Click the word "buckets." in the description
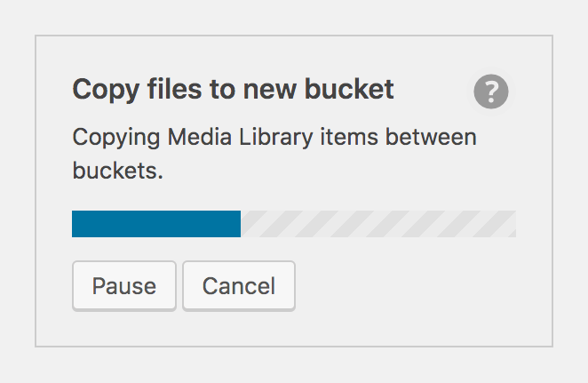588x383 pixels. pyautogui.click(x=117, y=171)
